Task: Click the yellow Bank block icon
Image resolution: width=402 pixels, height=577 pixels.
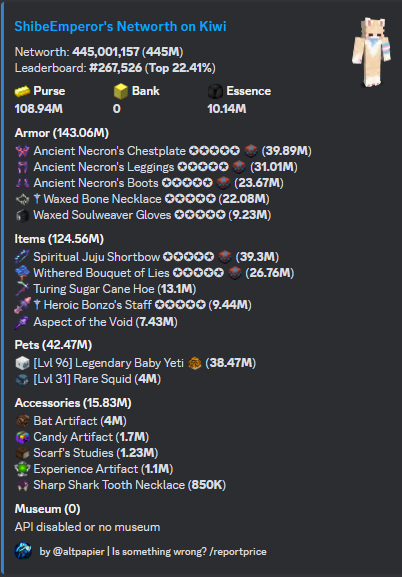Action: tap(121, 91)
